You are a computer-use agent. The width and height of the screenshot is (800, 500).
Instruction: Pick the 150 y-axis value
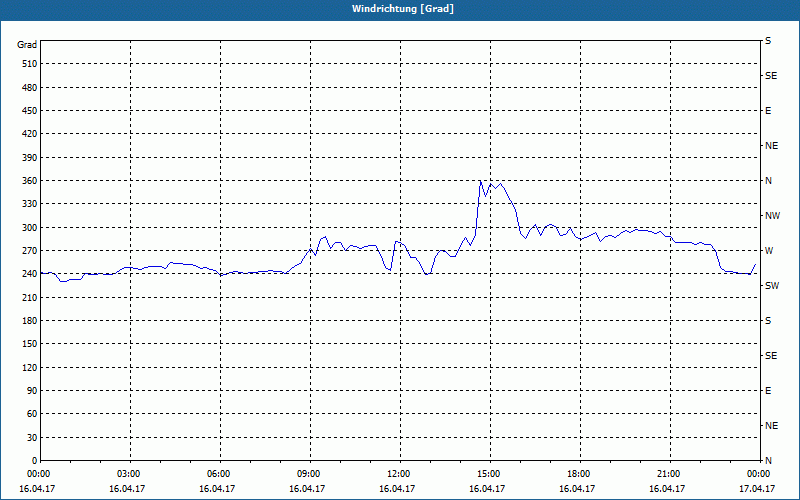(x=29, y=344)
